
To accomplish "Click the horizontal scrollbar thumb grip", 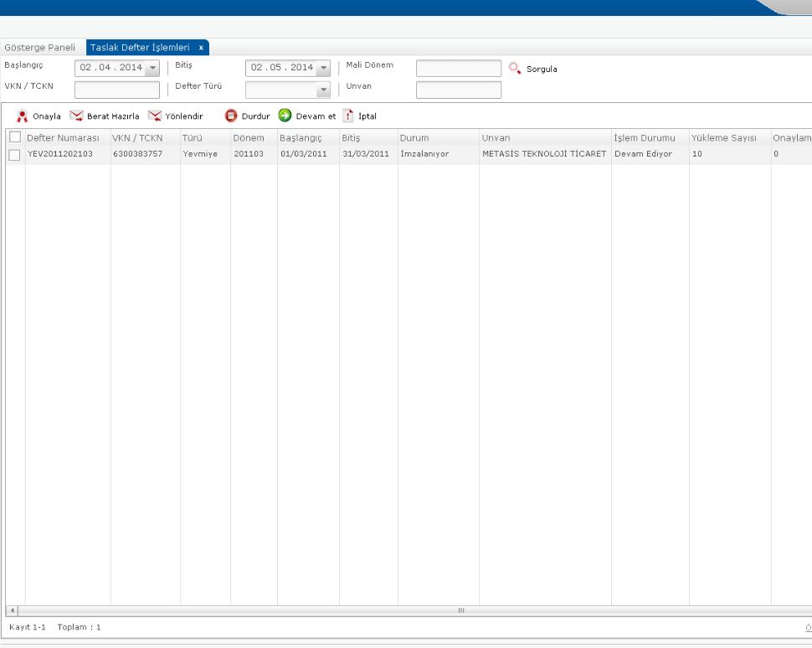I will click(461, 610).
